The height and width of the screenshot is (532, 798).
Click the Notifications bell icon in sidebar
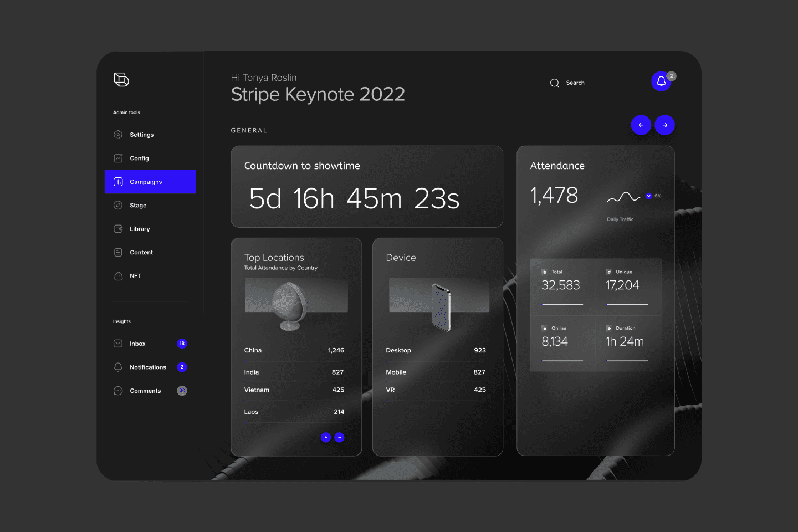[118, 367]
